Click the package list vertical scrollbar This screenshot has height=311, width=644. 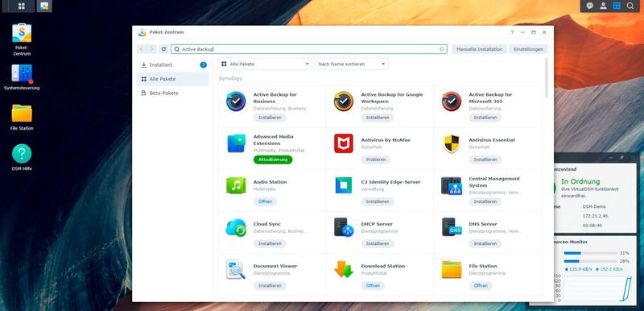[x=547, y=77]
